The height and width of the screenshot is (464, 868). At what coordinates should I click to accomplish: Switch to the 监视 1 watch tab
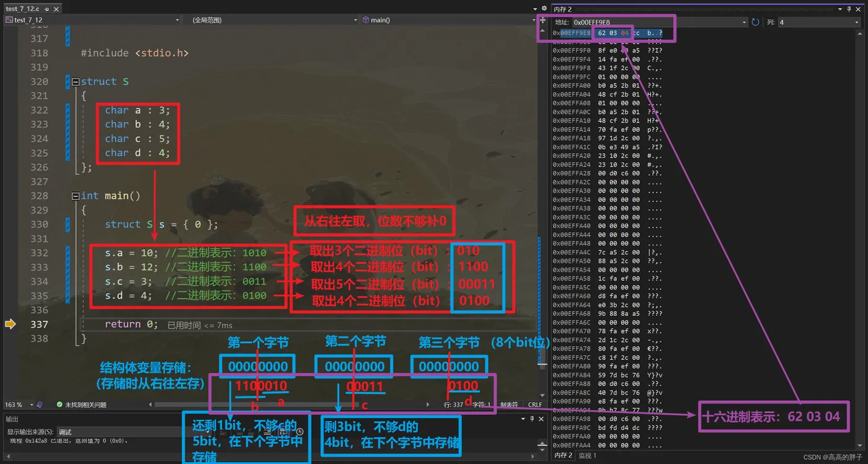(587, 455)
